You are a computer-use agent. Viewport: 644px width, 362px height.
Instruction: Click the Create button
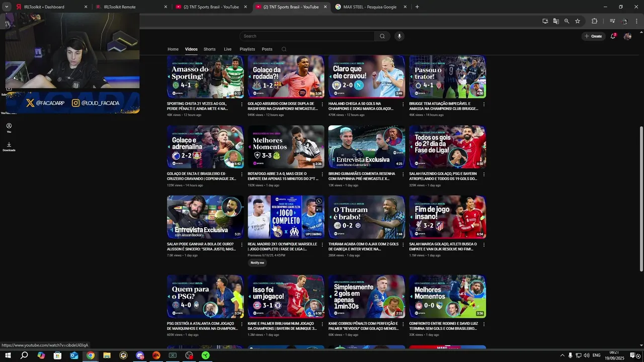(593, 36)
